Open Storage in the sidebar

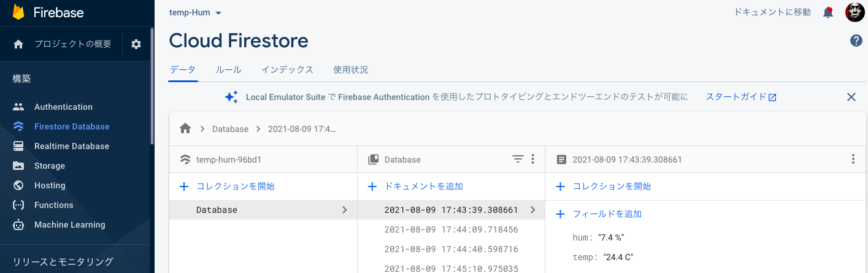(50, 166)
